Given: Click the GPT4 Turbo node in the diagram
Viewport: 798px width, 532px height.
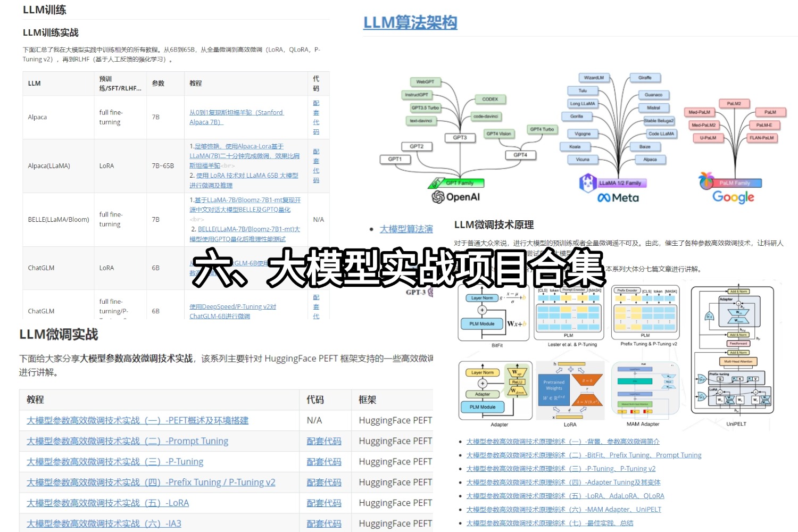Looking at the screenshot, I should 542,129.
